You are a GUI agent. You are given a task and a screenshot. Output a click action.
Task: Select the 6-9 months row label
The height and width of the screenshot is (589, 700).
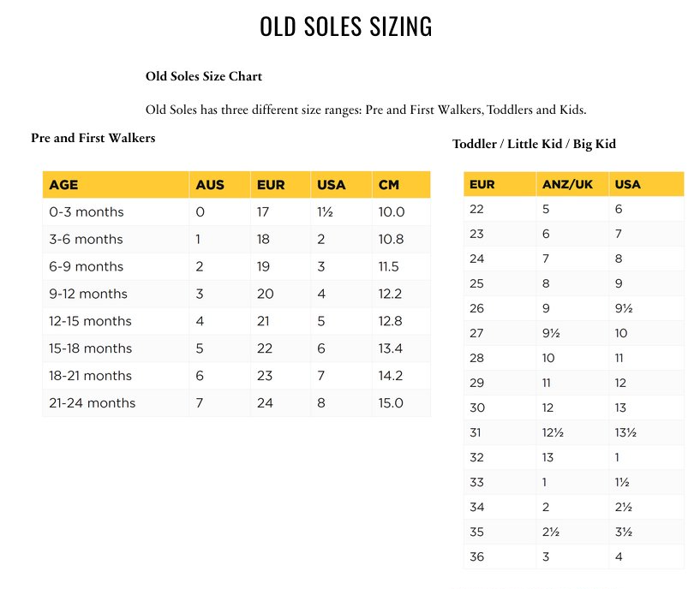87,266
